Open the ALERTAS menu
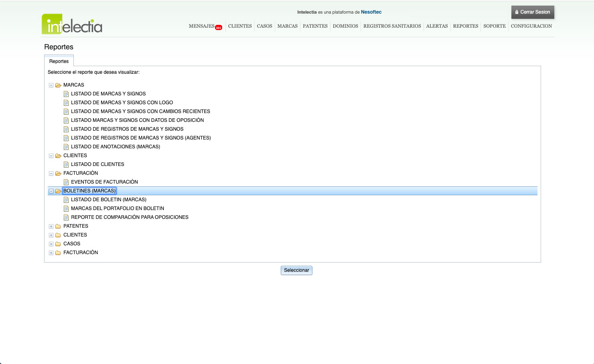The width and height of the screenshot is (594, 364). pyautogui.click(x=437, y=26)
